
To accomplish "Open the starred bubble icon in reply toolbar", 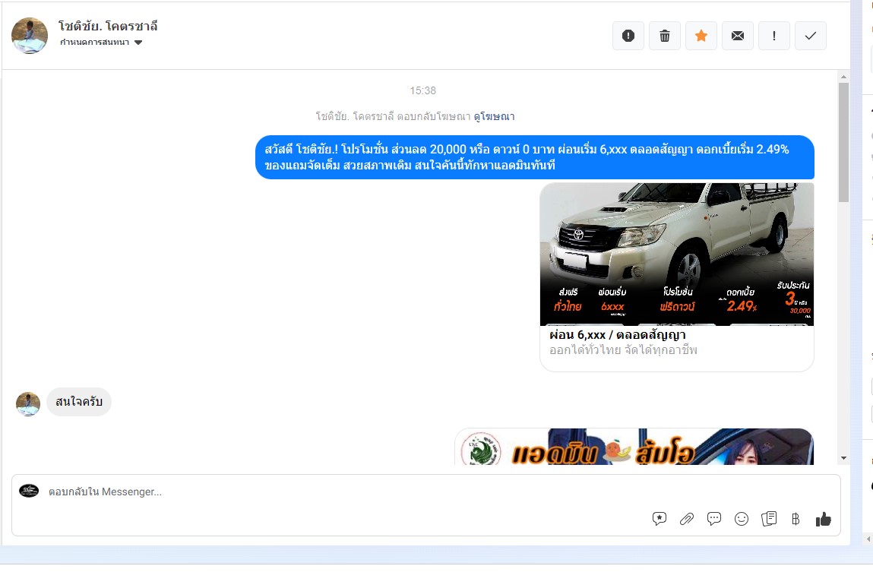I will (659, 519).
